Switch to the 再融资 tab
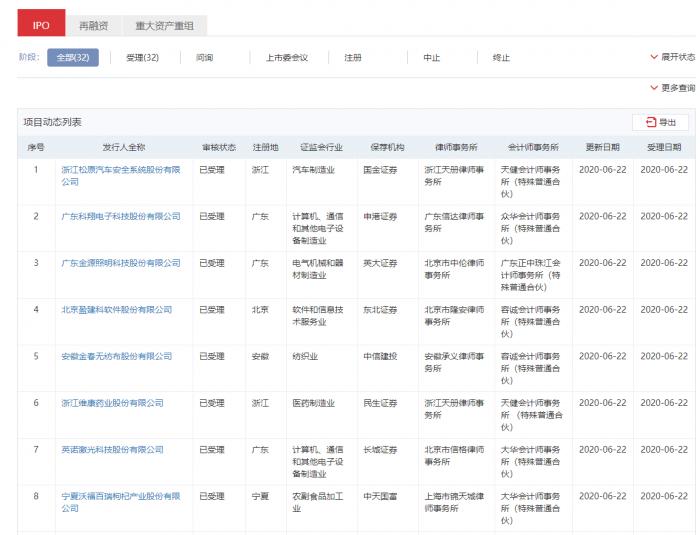The width and height of the screenshot is (700, 535). [x=95, y=23]
